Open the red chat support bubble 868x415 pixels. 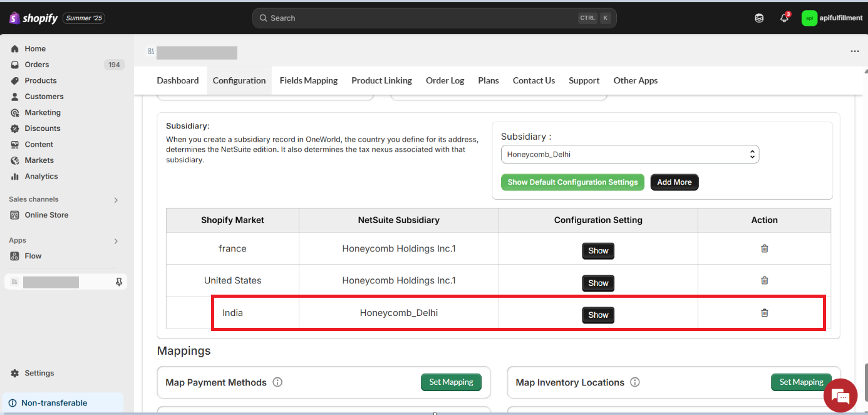[x=840, y=396]
